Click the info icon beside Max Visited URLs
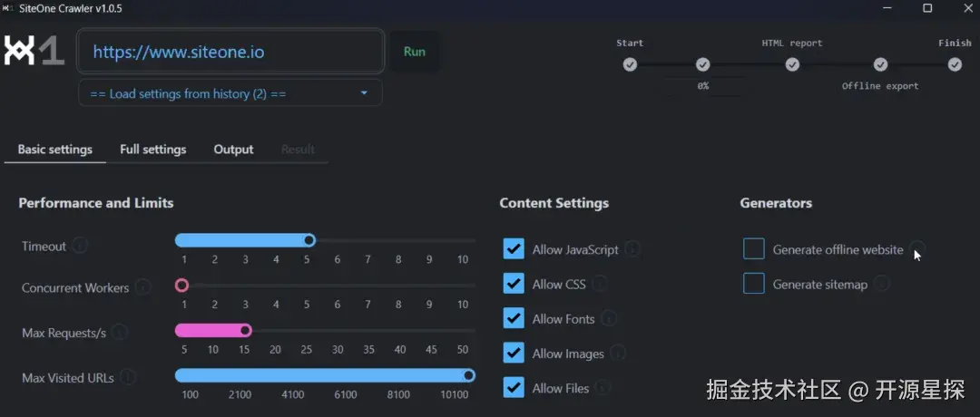Viewport: 980px width, 417px height. (128, 377)
